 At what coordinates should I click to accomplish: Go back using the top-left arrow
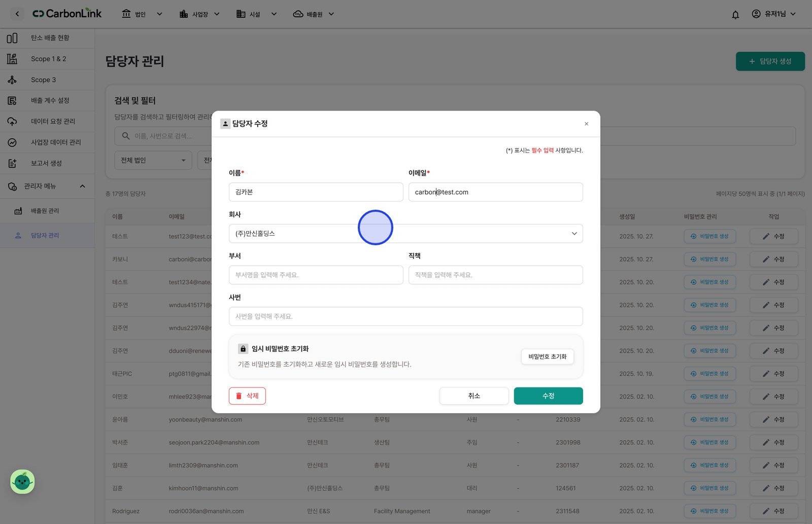point(17,14)
